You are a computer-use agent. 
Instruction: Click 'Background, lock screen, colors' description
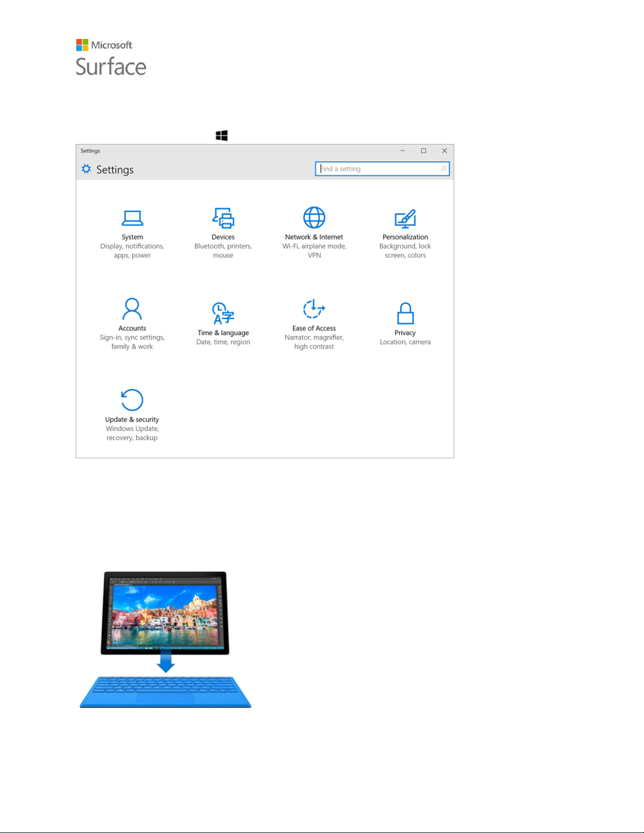(x=405, y=251)
